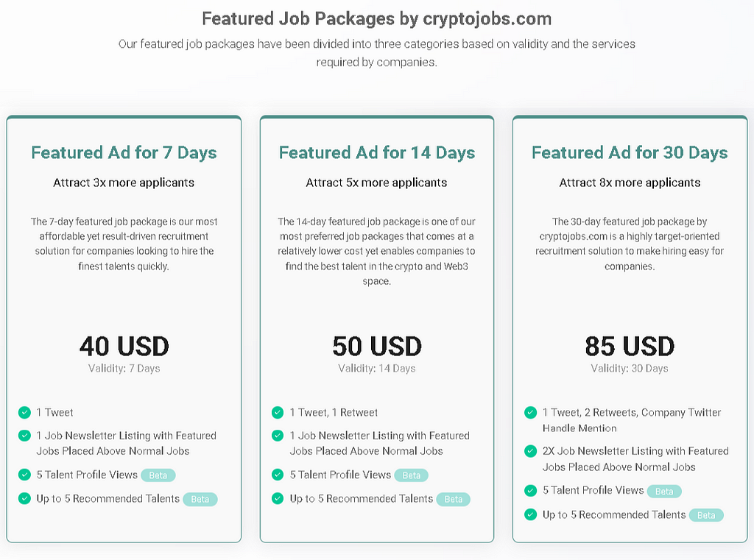This screenshot has width=754, height=560.
Task: Click the 14-day Beta badge beside Talent Profile Views
Action: pos(411,475)
